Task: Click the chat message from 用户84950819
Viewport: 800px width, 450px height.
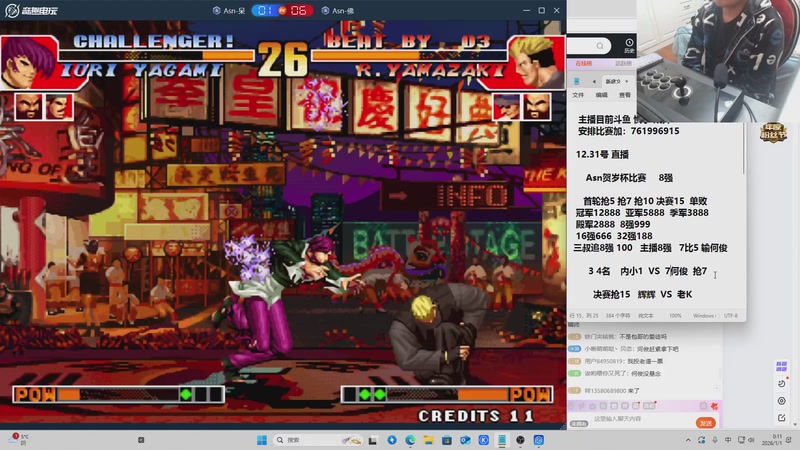Action: pos(616,361)
